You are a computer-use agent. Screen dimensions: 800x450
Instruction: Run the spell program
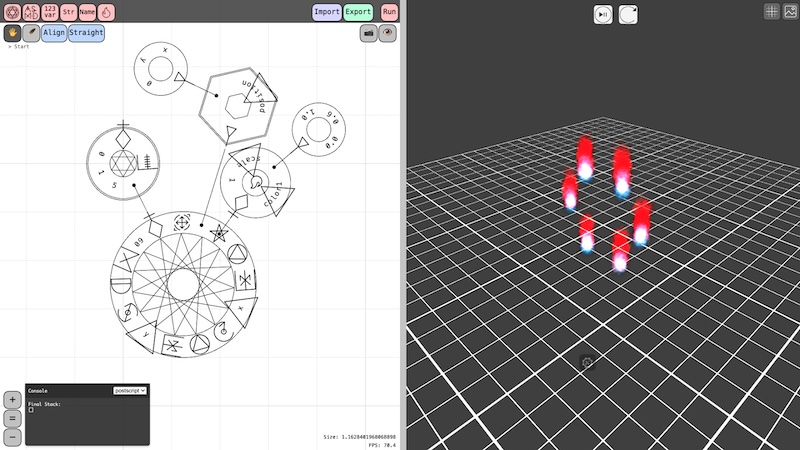click(389, 12)
